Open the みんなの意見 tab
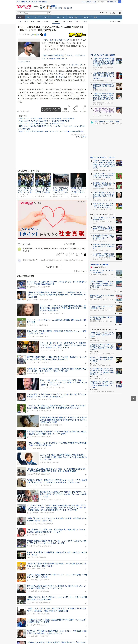The image size is (138, 644). tap(73, 17)
